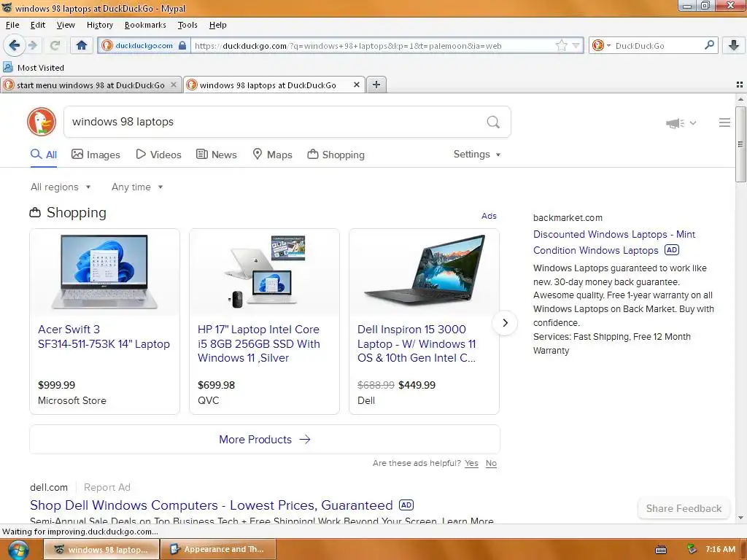The height and width of the screenshot is (560, 747).
Task: Open the Help menu
Action: click(217, 25)
